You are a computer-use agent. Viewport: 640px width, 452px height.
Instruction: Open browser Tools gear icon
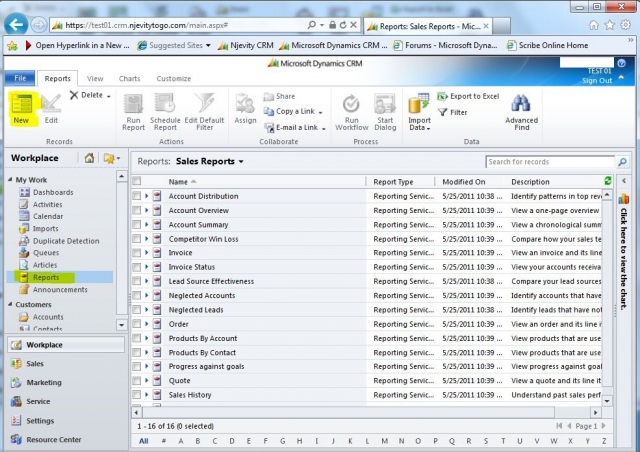click(625, 25)
